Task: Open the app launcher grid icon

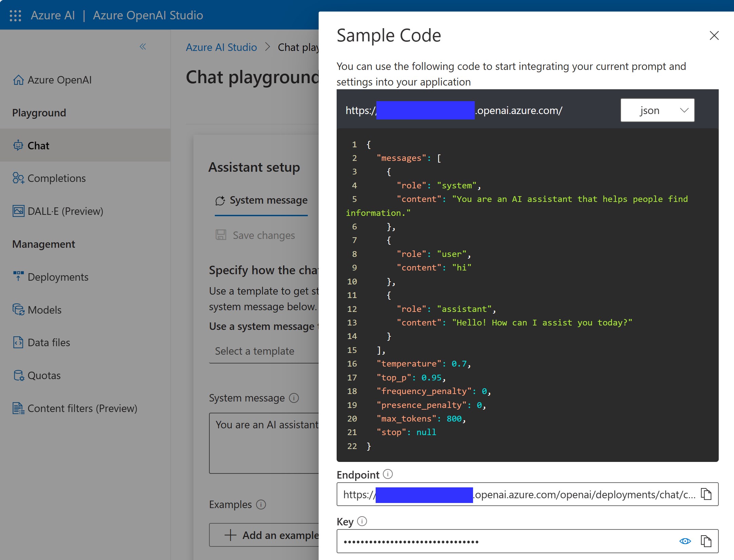Action: [15, 16]
